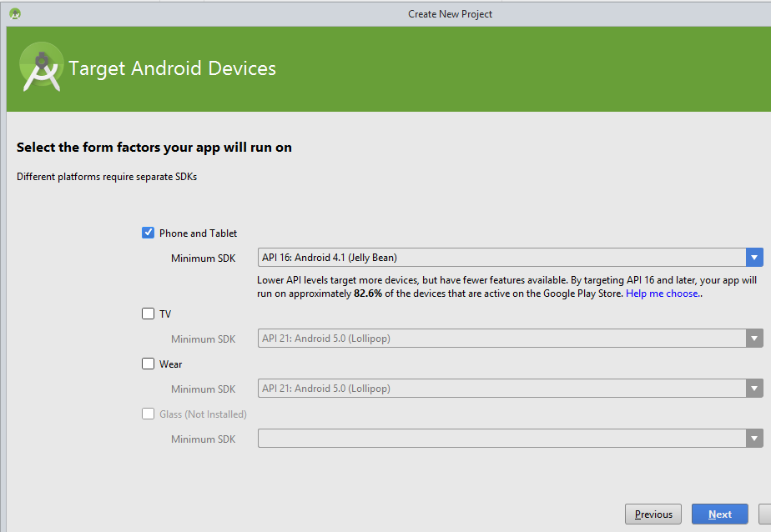Proceed with the Next button
771x532 pixels.
click(x=719, y=514)
